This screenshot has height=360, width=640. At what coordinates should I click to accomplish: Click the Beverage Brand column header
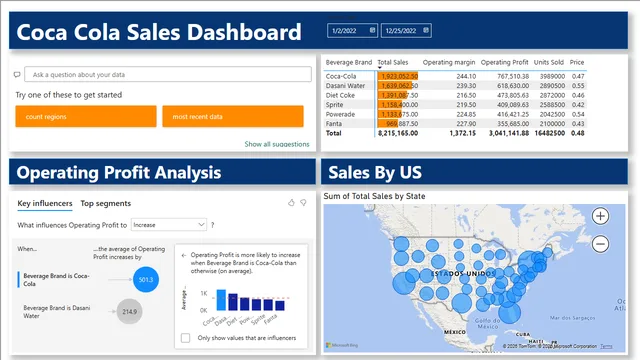(x=349, y=62)
